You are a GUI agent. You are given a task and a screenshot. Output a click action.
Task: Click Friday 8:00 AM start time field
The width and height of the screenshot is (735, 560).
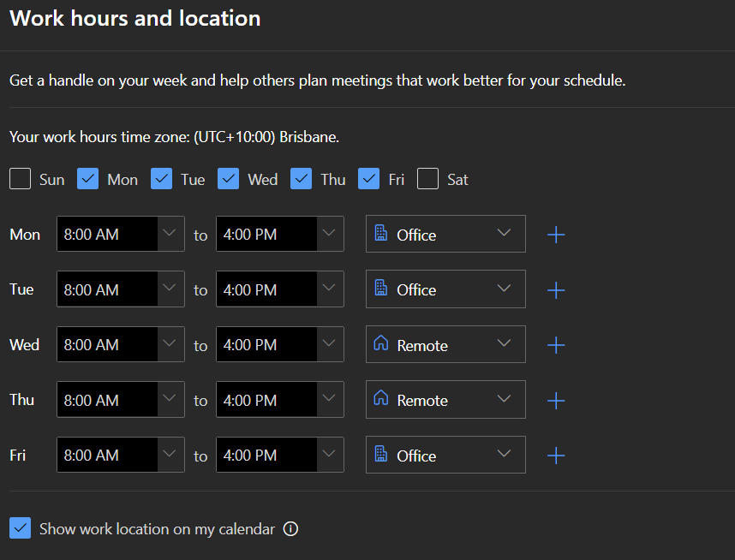click(121, 455)
